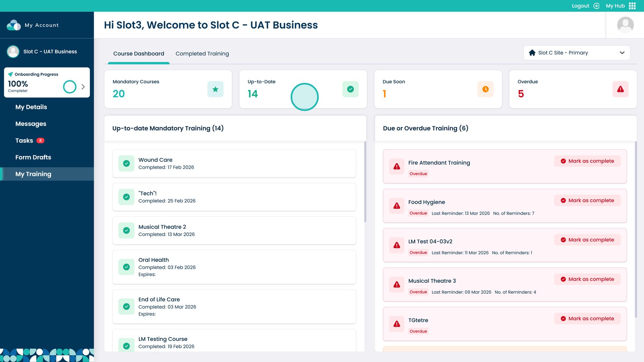
Task: Click Fire Attendant Training warning icon
Action: click(x=397, y=167)
